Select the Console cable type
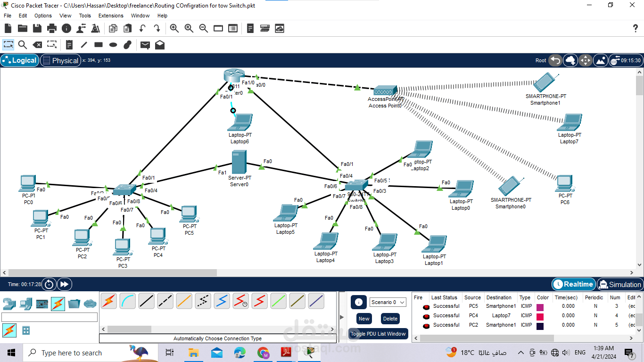 click(128, 301)
